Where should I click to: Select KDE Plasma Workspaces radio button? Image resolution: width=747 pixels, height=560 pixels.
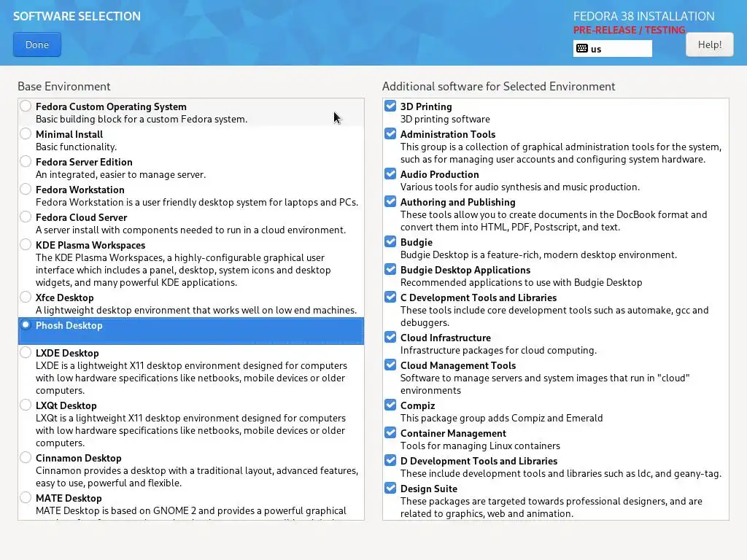(x=26, y=244)
